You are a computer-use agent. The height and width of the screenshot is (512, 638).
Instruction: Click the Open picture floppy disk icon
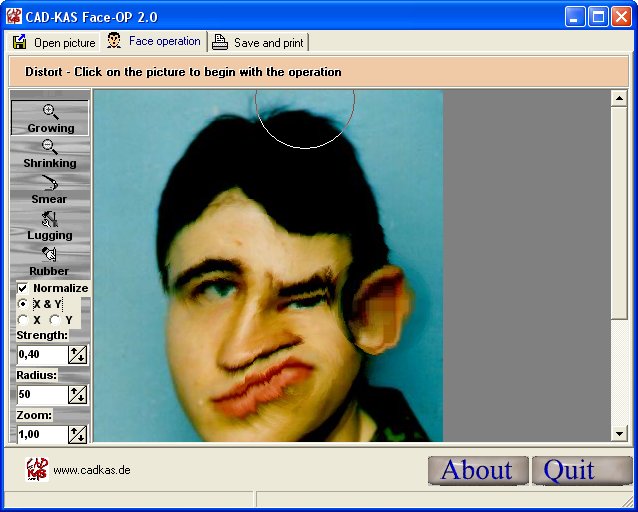pos(20,42)
